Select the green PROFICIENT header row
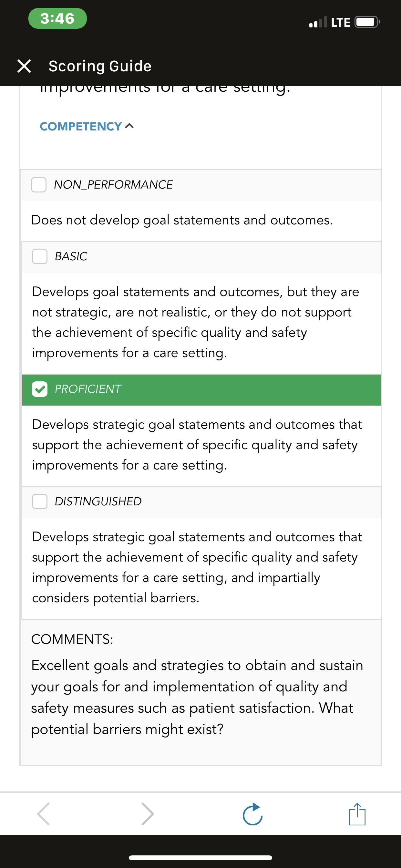The image size is (401, 868). (201, 390)
